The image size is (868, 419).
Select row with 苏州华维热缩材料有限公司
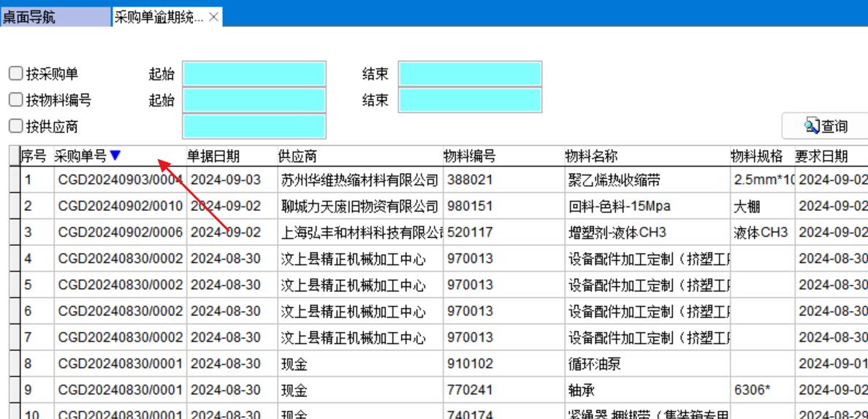point(359,180)
